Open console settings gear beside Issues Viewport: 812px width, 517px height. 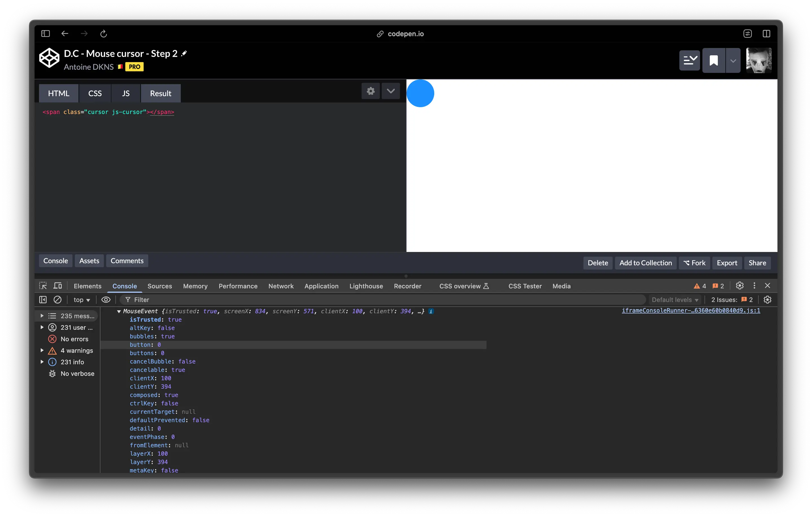coord(767,300)
